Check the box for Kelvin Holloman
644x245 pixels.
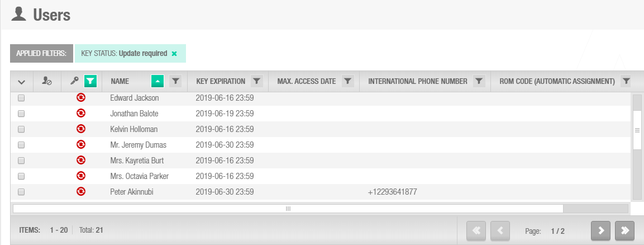tap(21, 129)
